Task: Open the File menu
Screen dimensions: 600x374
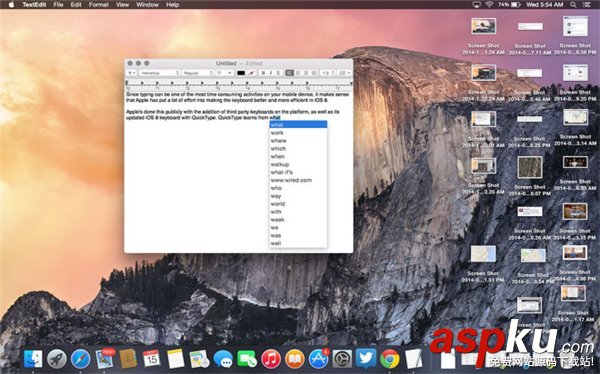Action: pos(59,5)
